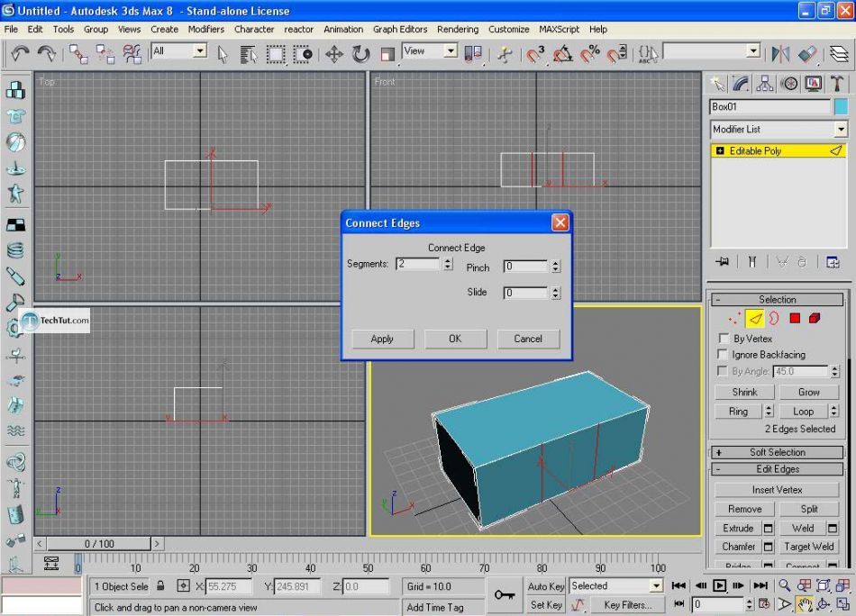
Task: Open the Animation menu
Action: pyautogui.click(x=342, y=30)
